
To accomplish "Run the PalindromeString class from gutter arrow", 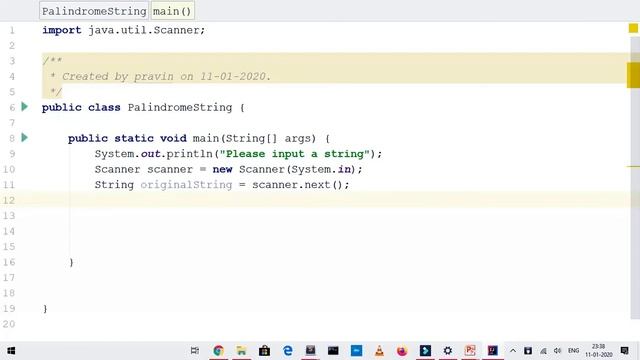I will (x=24, y=107).
